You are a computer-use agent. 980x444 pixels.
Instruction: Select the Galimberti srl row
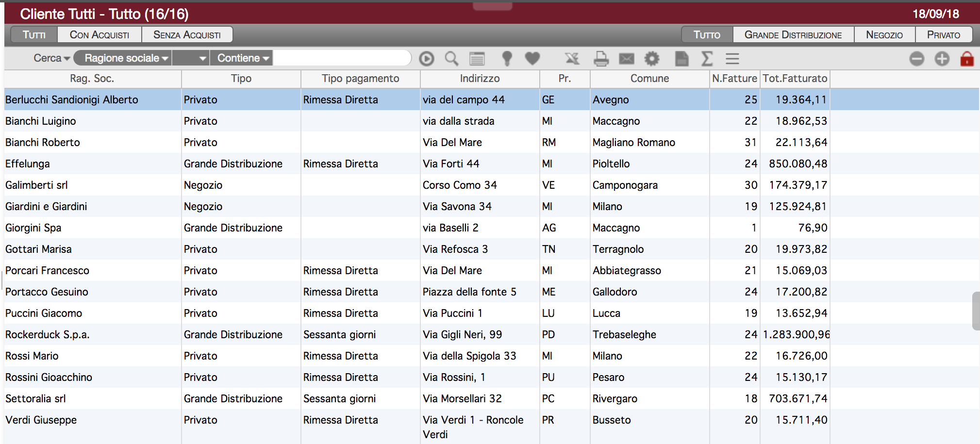point(492,185)
